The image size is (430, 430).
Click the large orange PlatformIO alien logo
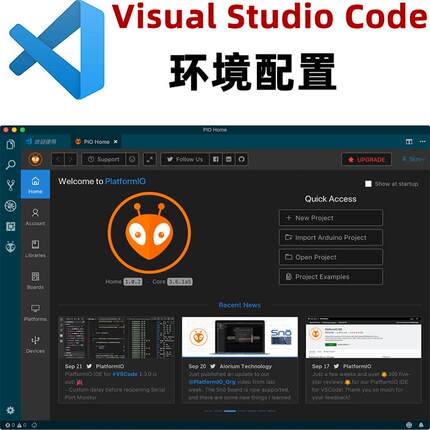point(149,233)
